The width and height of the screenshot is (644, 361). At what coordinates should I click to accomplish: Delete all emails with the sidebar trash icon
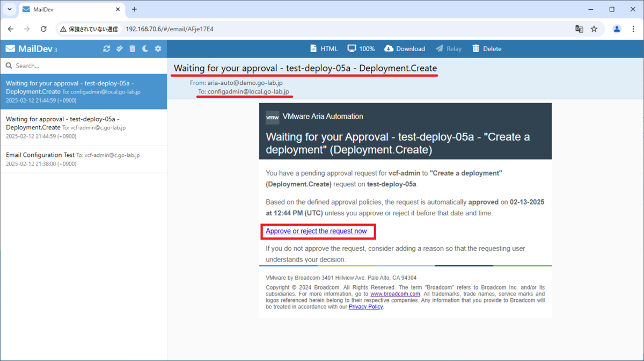pos(133,49)
